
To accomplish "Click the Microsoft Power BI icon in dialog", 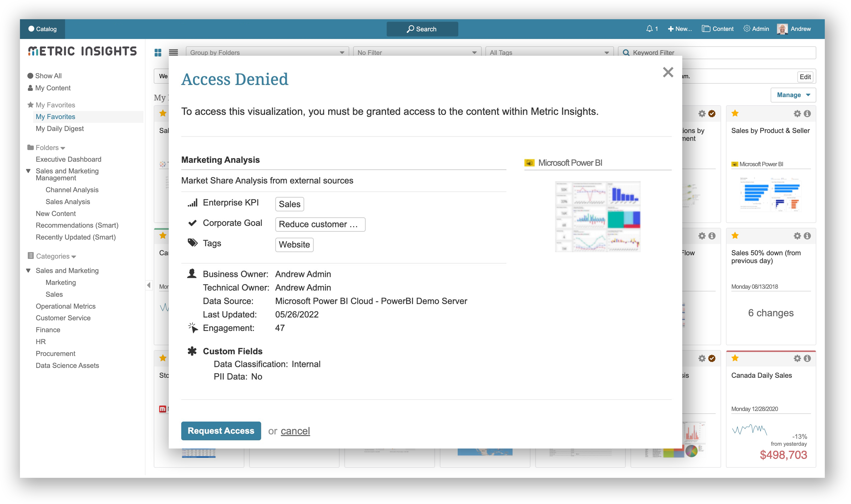I will point(529,163).
